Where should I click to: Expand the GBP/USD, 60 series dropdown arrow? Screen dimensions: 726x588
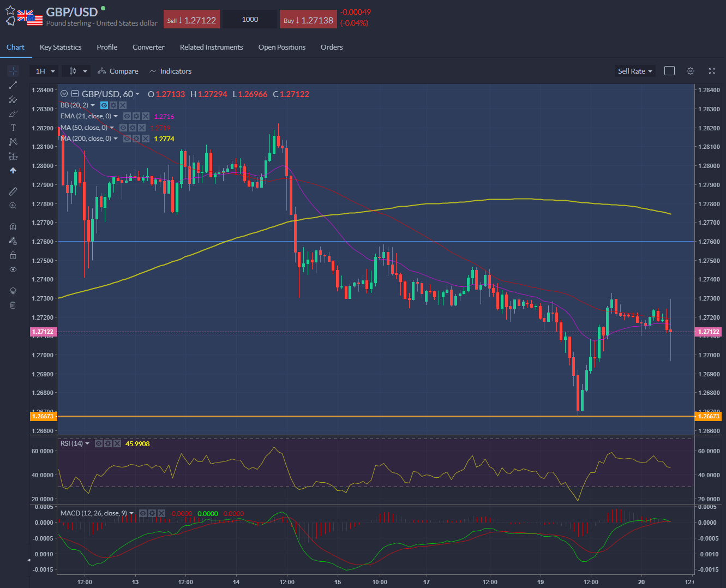coord(137,94)
